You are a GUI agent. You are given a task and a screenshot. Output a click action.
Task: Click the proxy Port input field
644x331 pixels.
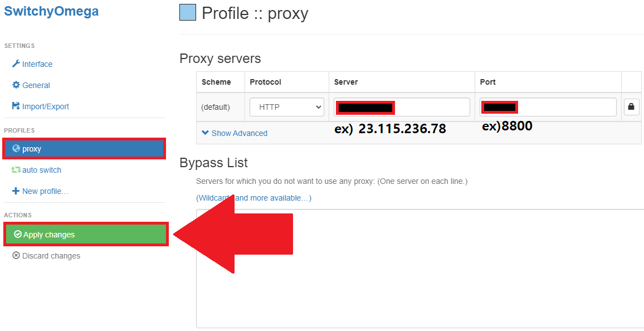tap(548, 107)
